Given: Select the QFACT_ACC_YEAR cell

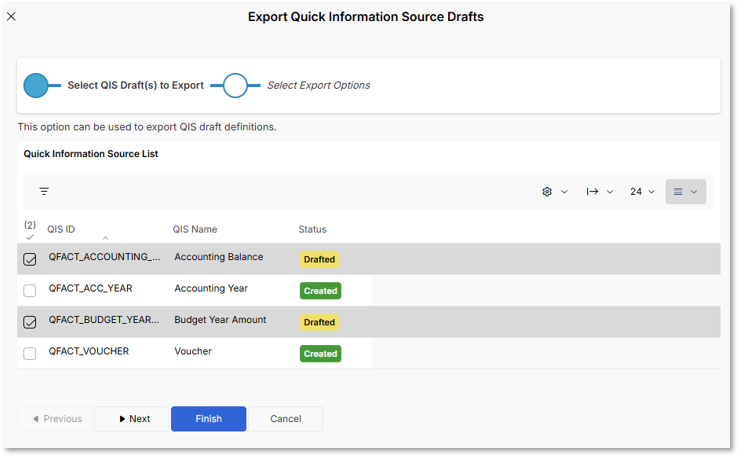Looking at the screenshot, I should coord(90,288).
